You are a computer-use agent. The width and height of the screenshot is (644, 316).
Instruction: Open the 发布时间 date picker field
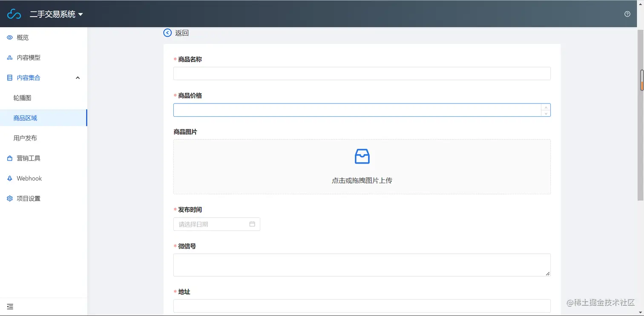click(x=217, y=224)
